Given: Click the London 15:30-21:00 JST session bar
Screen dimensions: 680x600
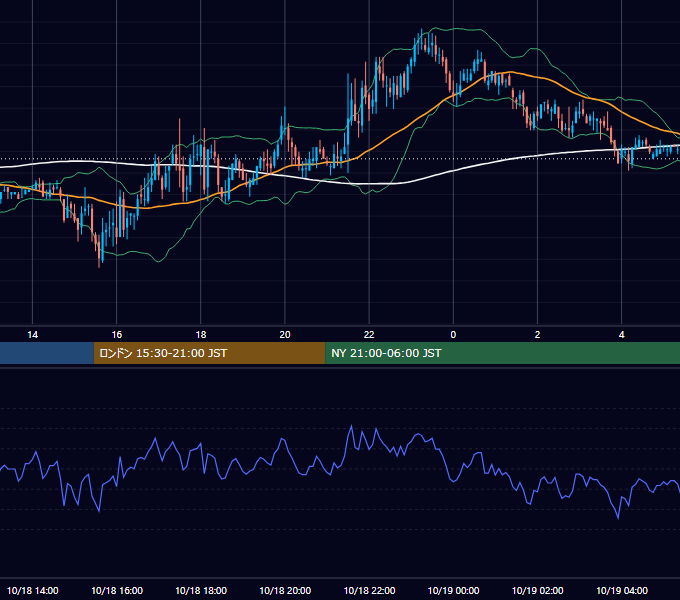Looking at the screenshot, I should pos(209,353).
